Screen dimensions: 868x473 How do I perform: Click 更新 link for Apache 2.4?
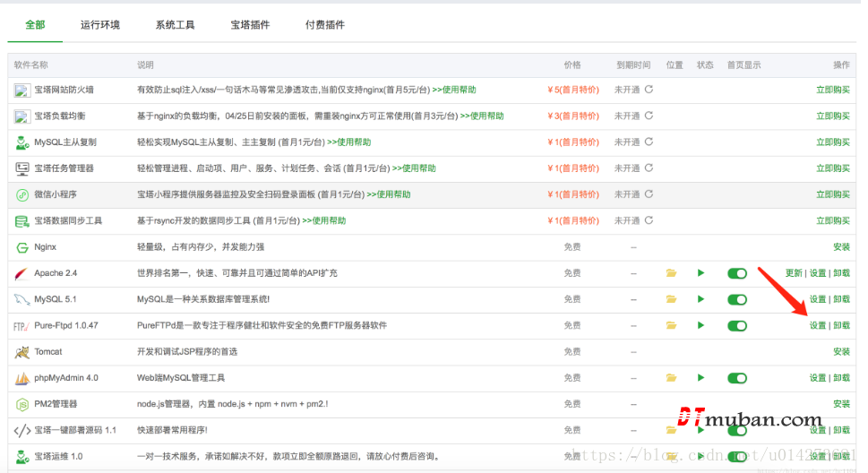(x=794, y=273)
